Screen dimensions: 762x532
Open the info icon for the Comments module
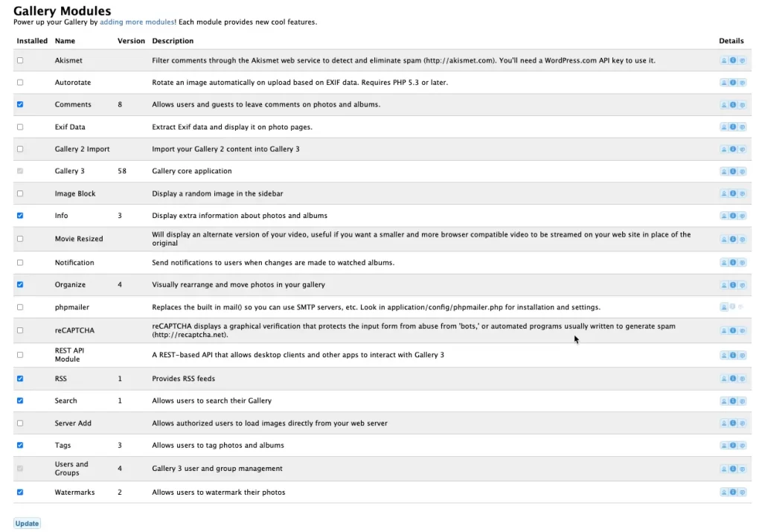click(x=733, y=105)
